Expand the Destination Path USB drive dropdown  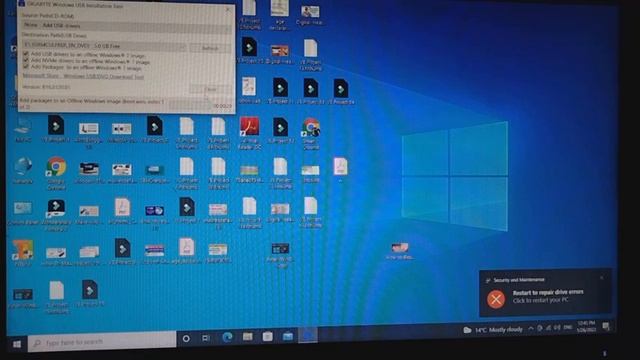click(104, 46)
